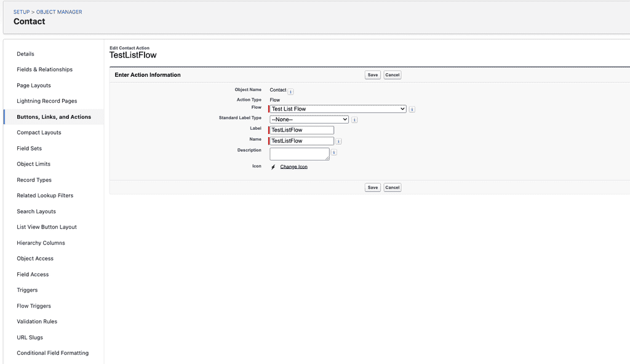This screenshot has height=364, width=630.
Task: Open the Flow dropdown showing Test List Flow
Action: click(338, 109)
